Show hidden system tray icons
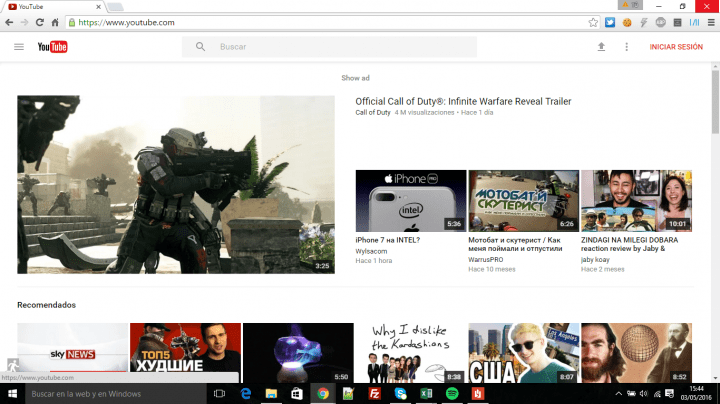Viewport: 720px width, 404px height. pos(619,393)
